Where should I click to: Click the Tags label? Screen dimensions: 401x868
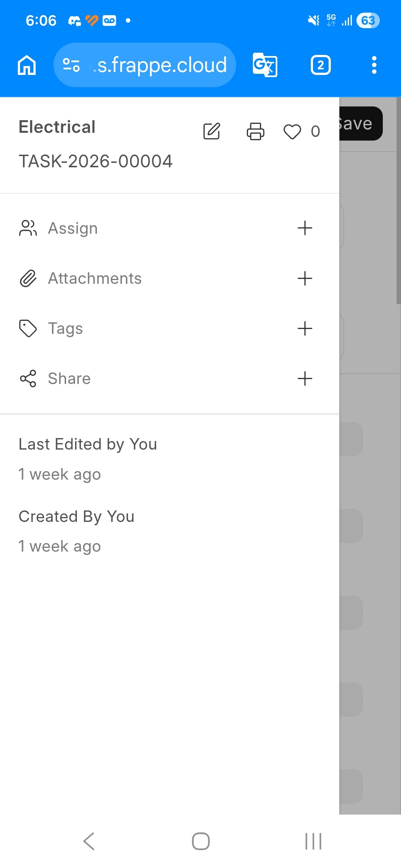pyautogui.click(x=65, y=328)
